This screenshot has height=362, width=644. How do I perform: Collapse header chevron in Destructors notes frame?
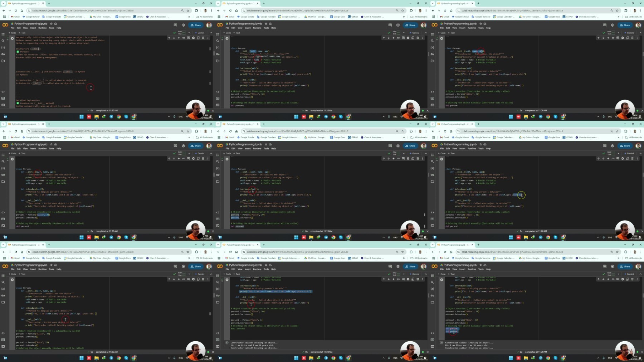click(x=211, y=33)
